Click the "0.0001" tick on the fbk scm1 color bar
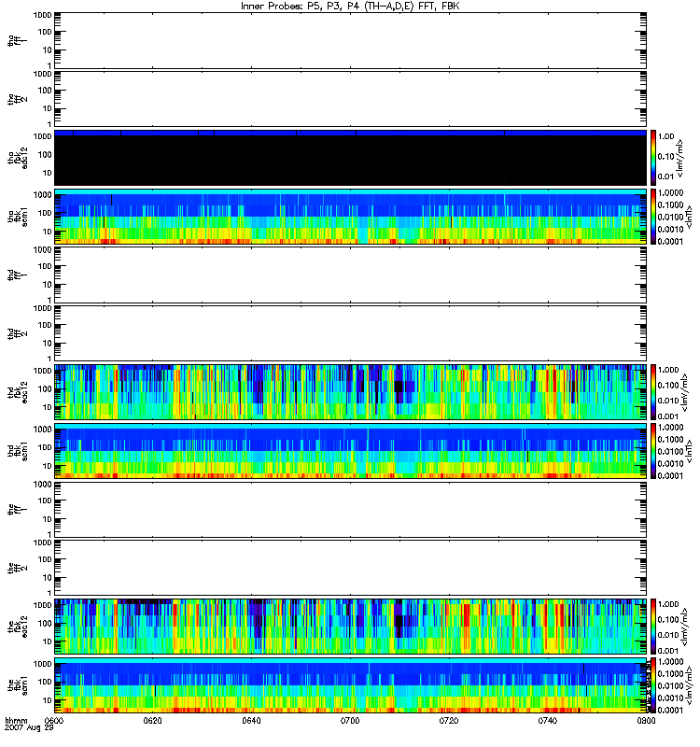 point(670,710)
